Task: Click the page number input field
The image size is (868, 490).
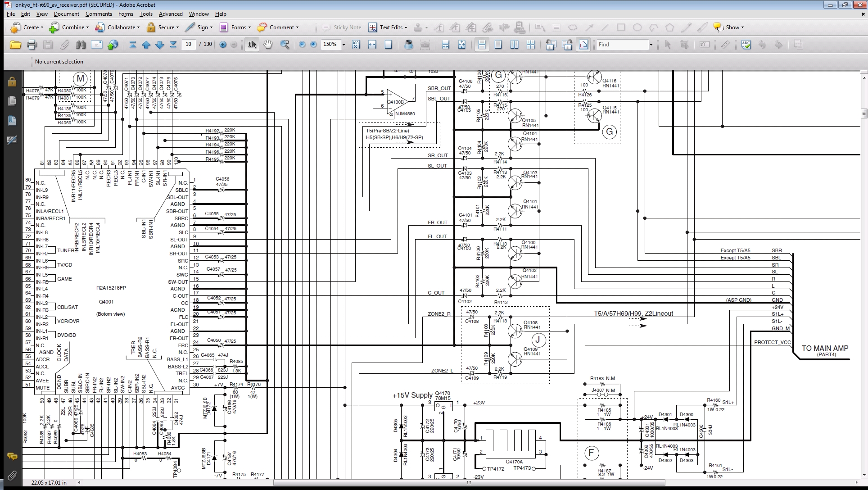Action: tap(188, 44)
